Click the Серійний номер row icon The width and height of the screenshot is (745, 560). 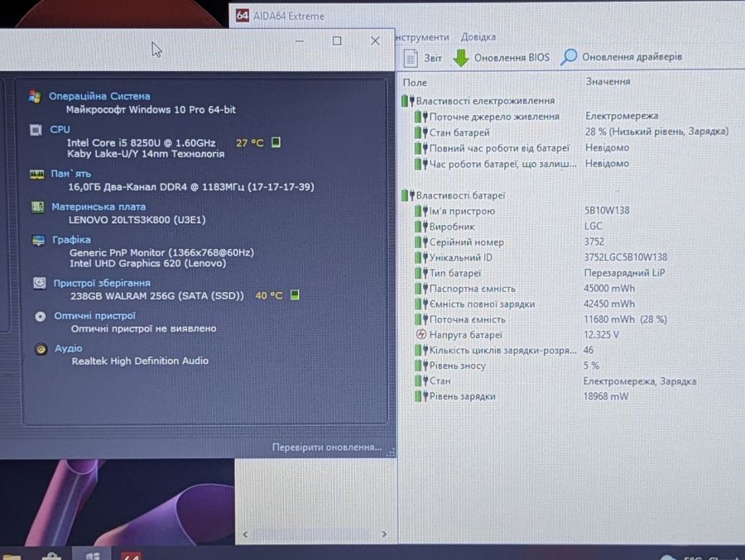click(421, 242)
